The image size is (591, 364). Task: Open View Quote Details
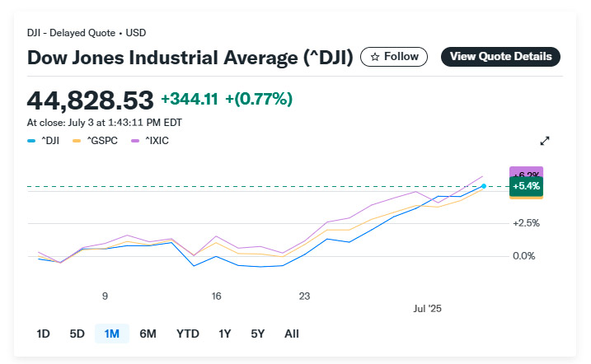[500, 57]
